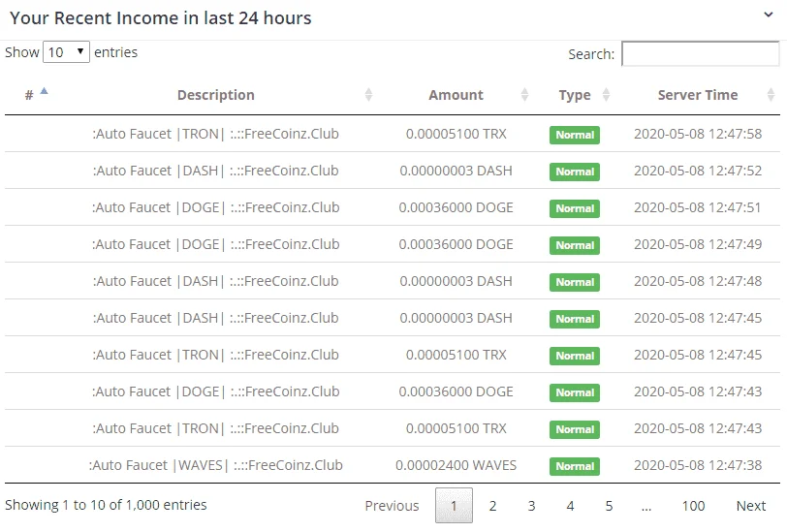Image resolution: width=787 pixels, height=532 pixels.
Task: Select TRX amount in 12:47:58 row
Action: 456,134
